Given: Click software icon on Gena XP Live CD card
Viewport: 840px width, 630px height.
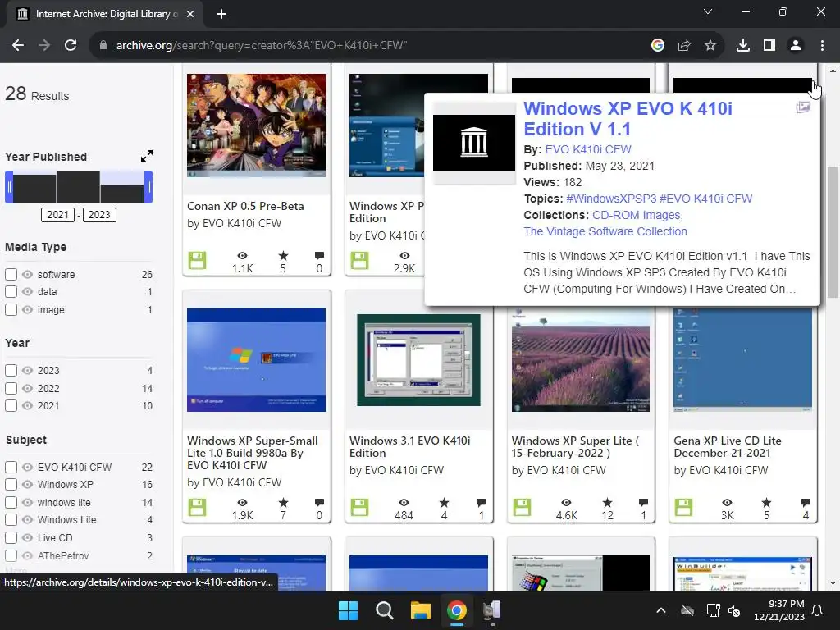Looking at the screenshot, I should click(683, 507).
